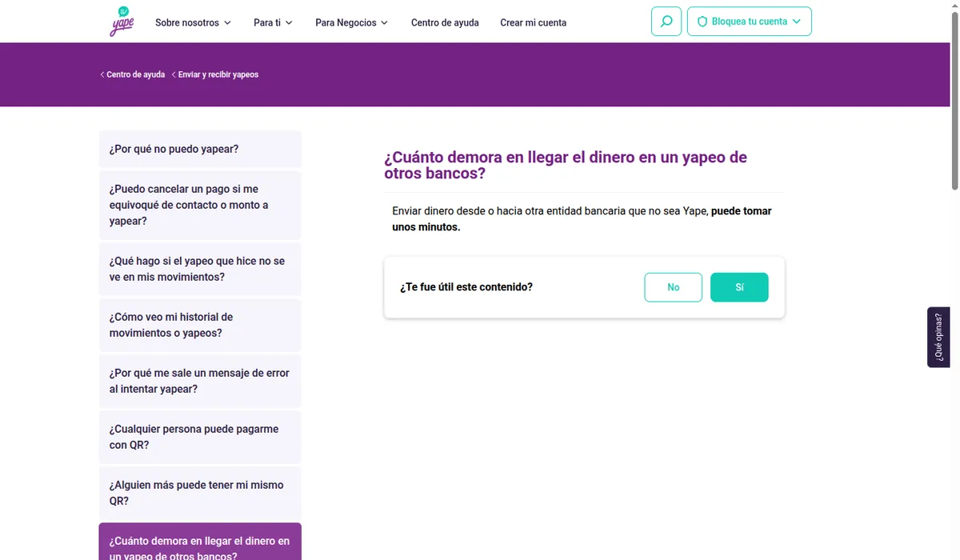
Task: Open ¿Cómo veo mi historial de movimientos?
Action: (x=200, y=325)
